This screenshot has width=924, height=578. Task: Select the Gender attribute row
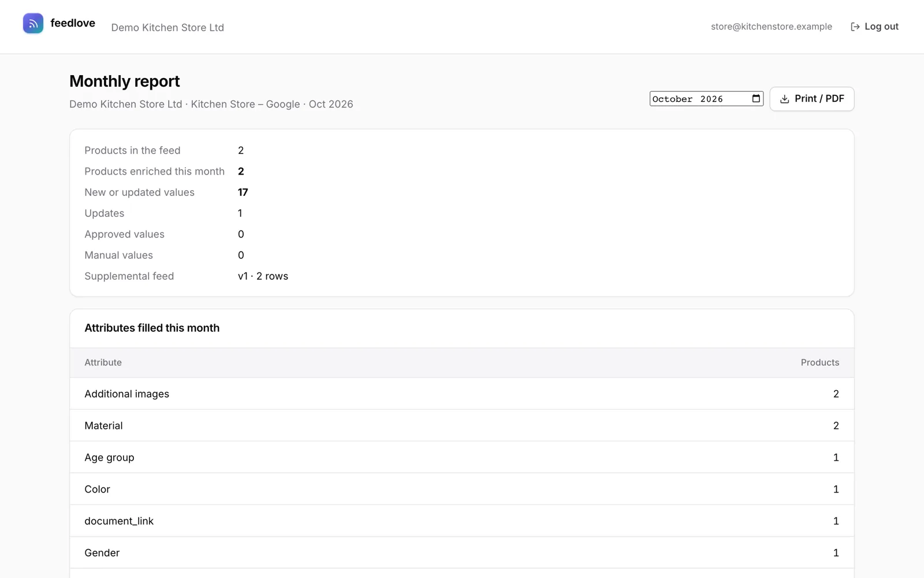462,553
